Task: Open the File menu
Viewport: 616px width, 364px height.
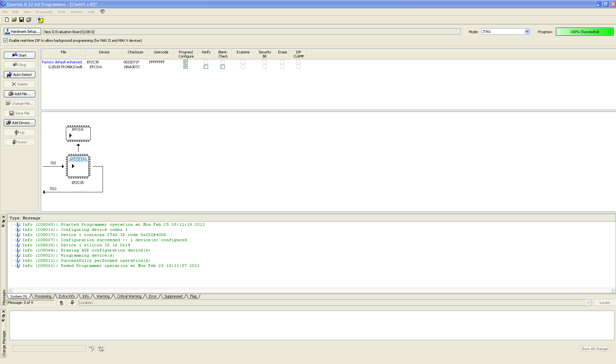Action: pyautogui.click(x=5, y=12)
